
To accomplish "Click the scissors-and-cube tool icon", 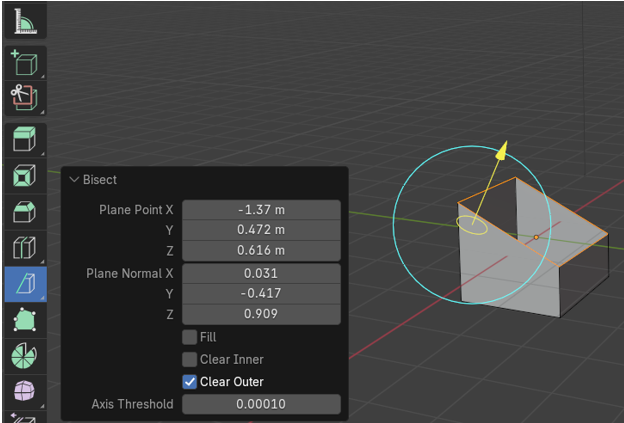I will pyautogui.click(x=24, y=98).
